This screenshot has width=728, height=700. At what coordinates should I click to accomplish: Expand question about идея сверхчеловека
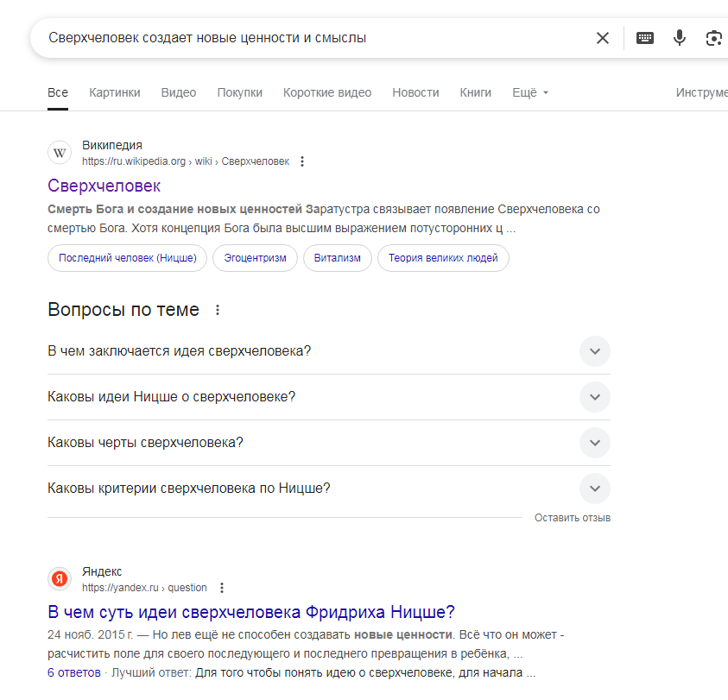click(x=329, y=351)
